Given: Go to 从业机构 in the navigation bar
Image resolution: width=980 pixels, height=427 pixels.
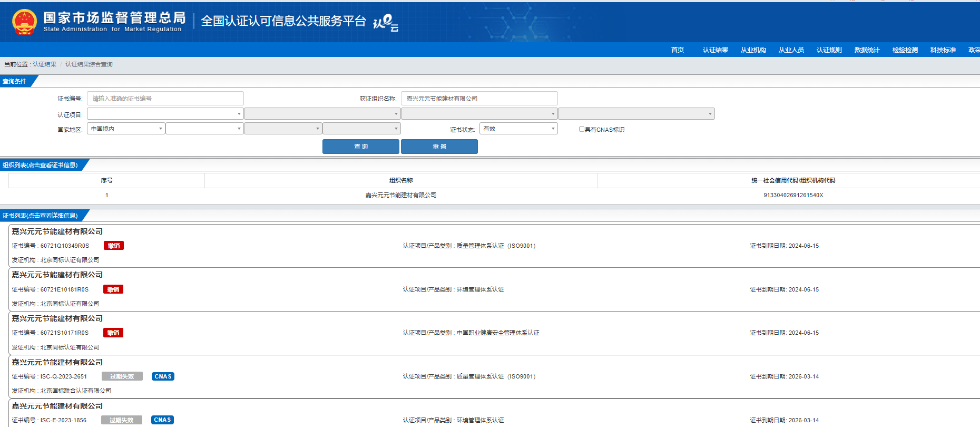Looking at the screenshot, I should click(x=753, y=50).
